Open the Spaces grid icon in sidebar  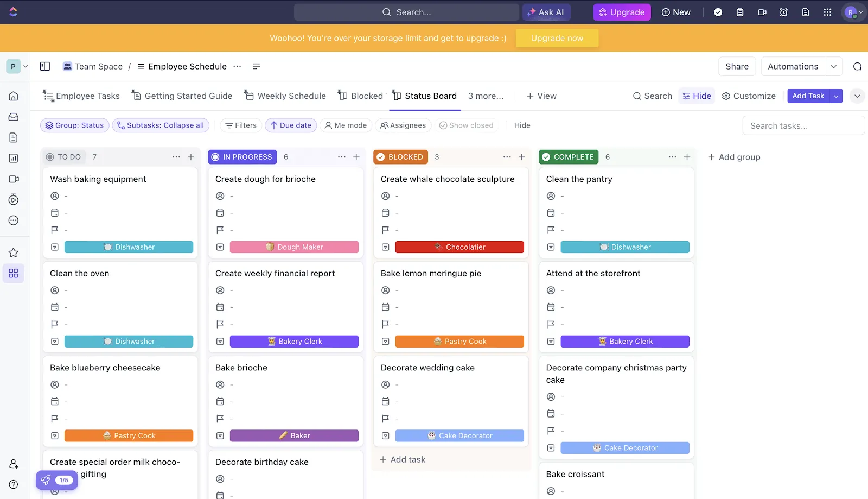14,273
